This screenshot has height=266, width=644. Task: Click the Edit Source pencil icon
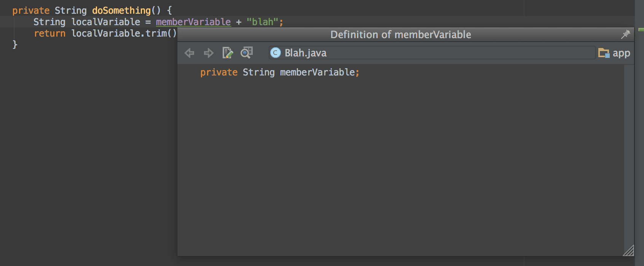tap(227, 53)
